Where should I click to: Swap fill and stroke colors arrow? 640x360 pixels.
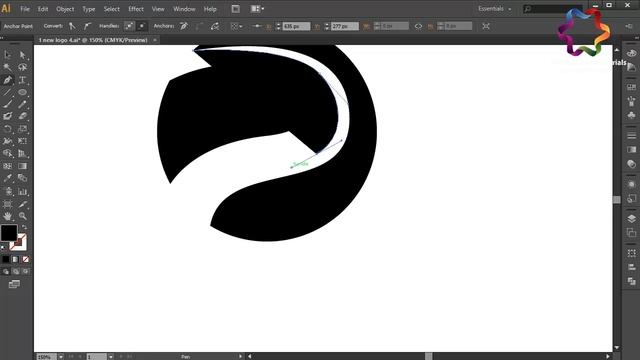point(24,227)
